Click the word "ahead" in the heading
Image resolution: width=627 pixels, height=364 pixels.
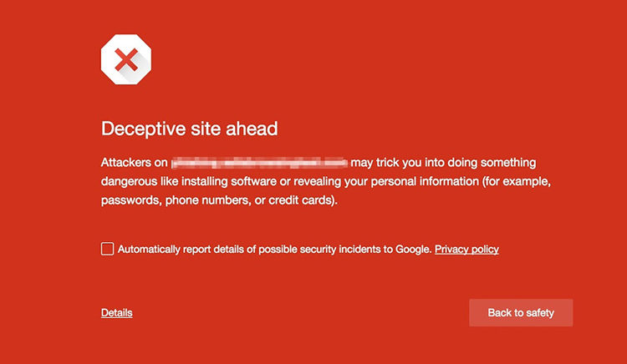(254, 129)
